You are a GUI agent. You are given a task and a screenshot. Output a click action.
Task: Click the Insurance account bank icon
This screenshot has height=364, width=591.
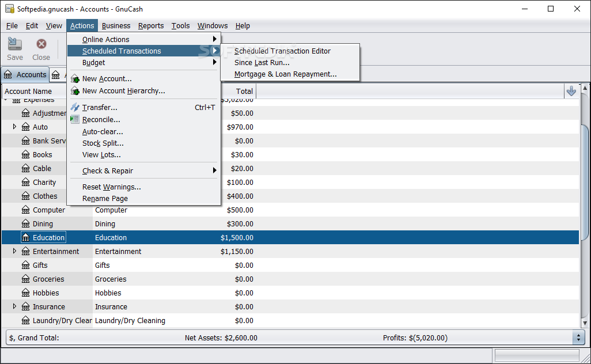(25, 307)
